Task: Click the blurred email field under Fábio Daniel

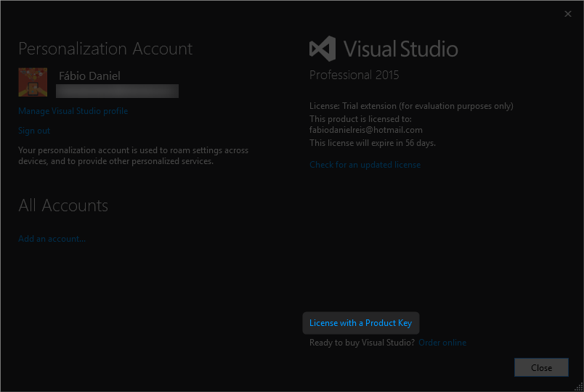Action: (118, 91)
